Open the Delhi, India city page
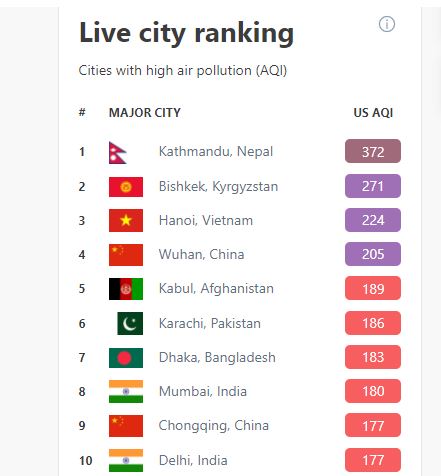 (x=193, y=460)
